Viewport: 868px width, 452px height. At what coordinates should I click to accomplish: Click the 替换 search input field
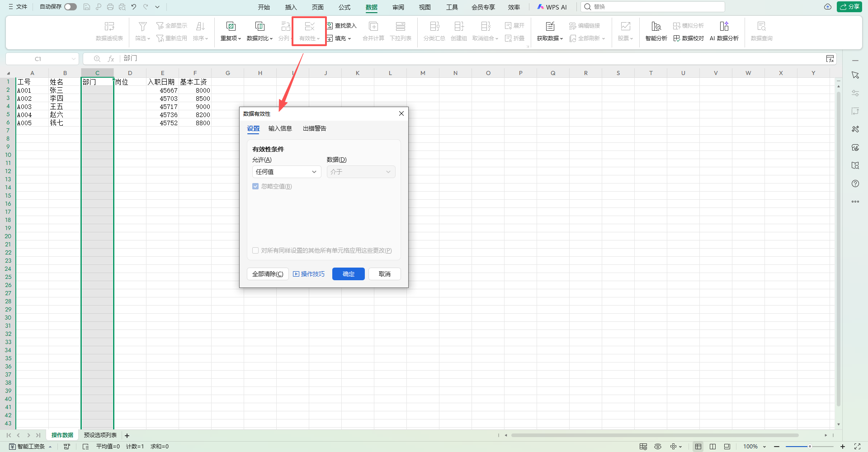point(653,7)
